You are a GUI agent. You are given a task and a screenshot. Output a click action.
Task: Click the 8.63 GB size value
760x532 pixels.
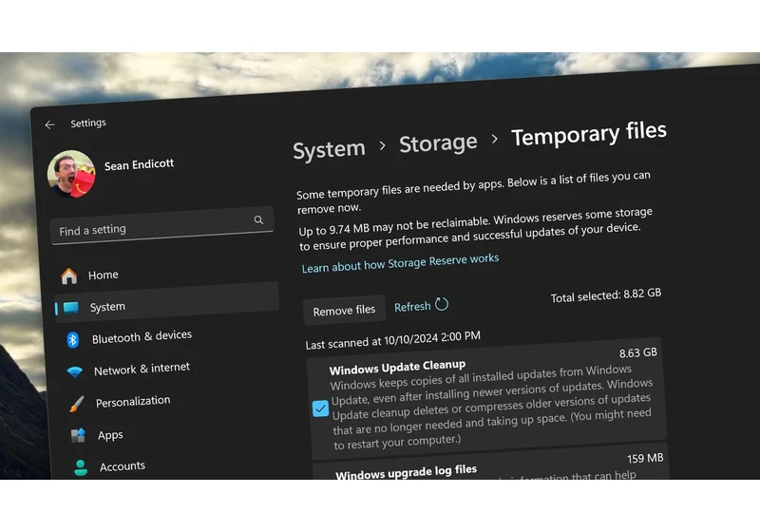click(637, 352)
